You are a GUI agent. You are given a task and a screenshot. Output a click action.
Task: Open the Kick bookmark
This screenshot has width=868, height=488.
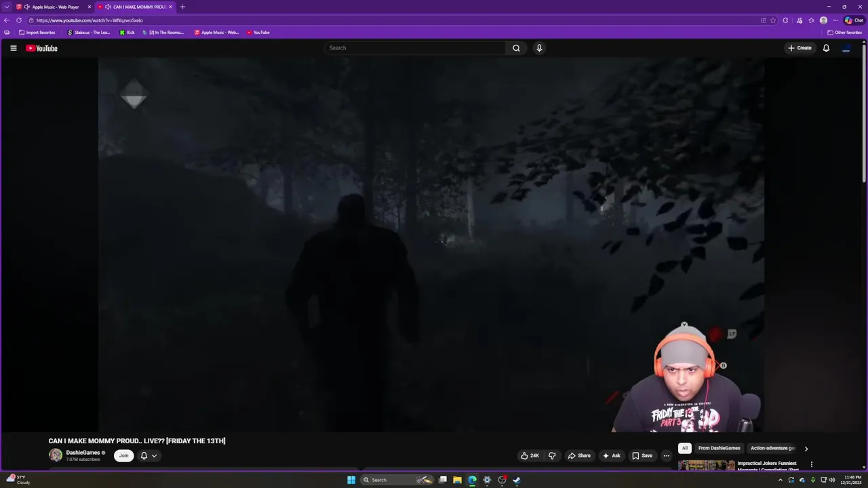click(x=127, y=33)
